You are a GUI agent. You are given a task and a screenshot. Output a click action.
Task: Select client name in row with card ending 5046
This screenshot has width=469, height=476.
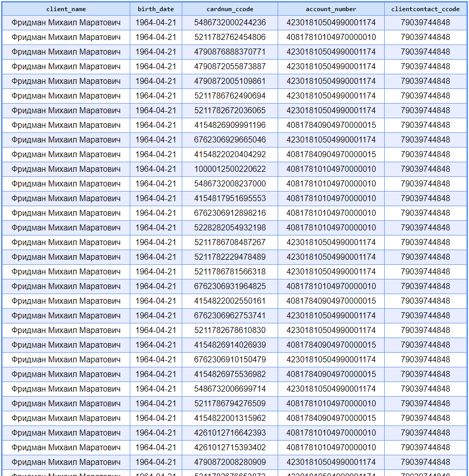pyautogui.click(x=66, y=140)
